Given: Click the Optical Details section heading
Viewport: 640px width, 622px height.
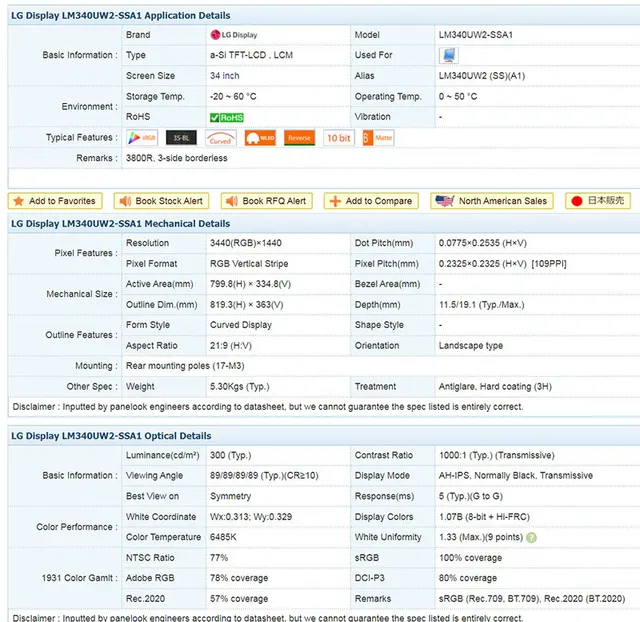Looking at the screenshot, I should point(111,436).
